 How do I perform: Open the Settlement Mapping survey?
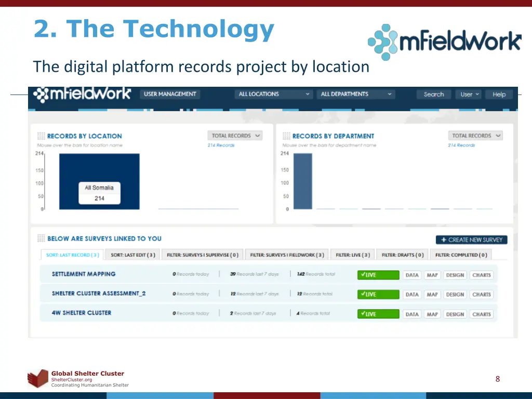coord(84,274)
